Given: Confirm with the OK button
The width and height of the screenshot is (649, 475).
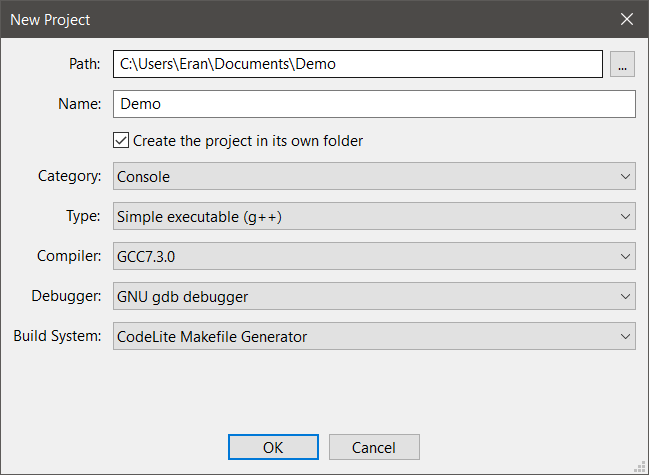Looking at the screenshot, I should tap(273, 447).
